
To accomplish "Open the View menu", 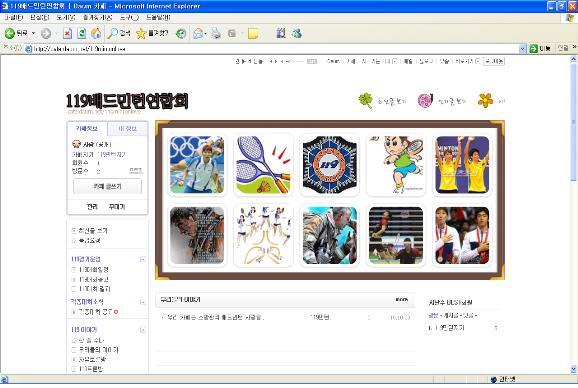I will click(x=66, y=18).
